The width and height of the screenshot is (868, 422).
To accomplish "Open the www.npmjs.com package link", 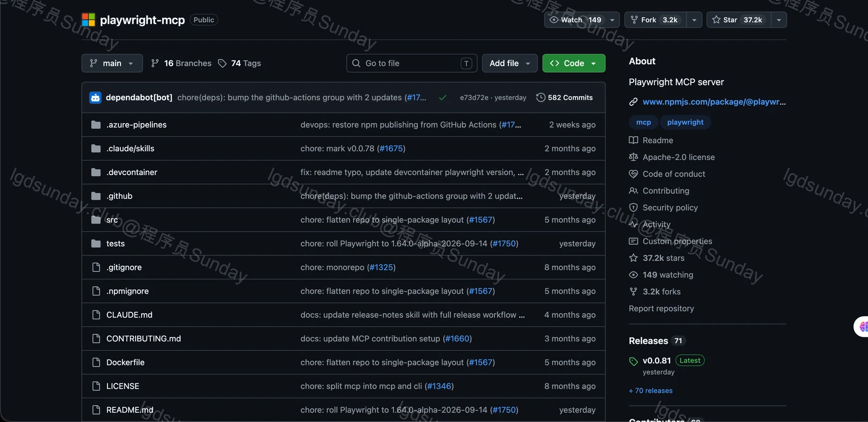I will pyautogui.click(x=714, y=102).
